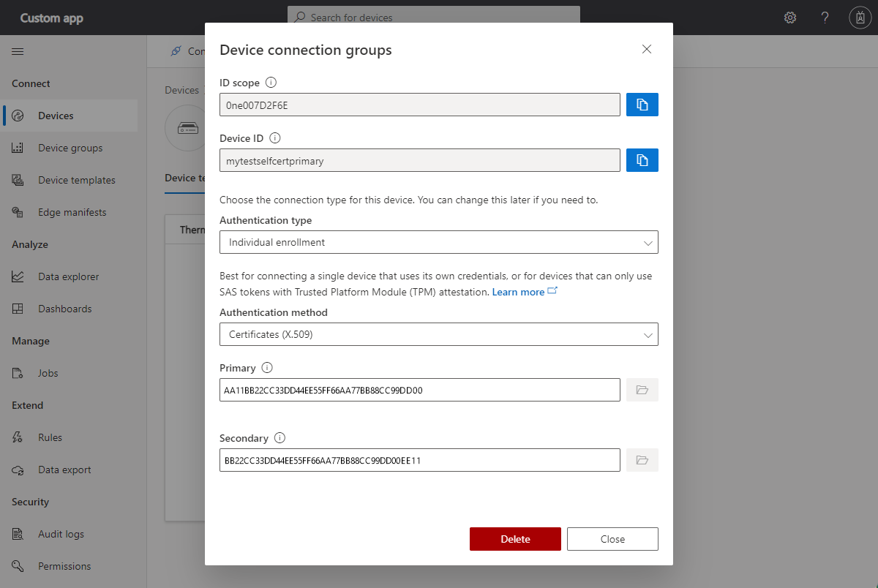Open the settings gear in the top bar

pyautogui.click(x=789, y=17)
